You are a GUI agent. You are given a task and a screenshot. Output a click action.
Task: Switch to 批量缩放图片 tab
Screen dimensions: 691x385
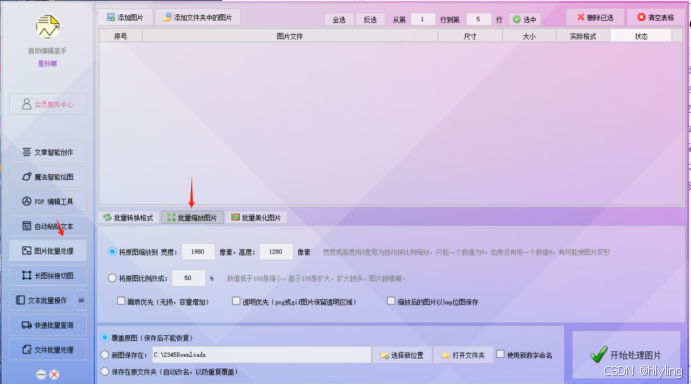[192, 218]
